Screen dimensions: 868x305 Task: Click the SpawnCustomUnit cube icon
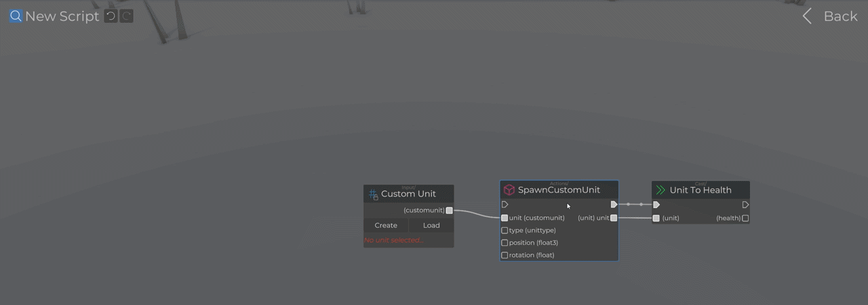click(509, 190)
